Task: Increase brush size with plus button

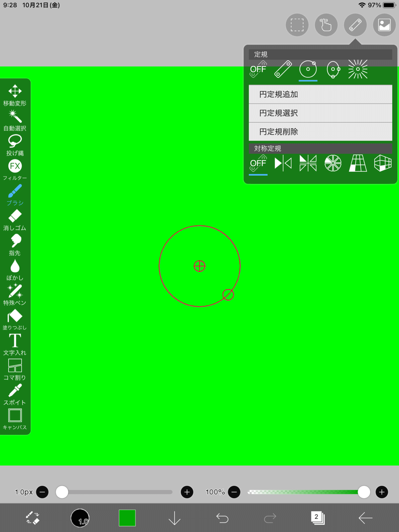Action: [187, 492]
